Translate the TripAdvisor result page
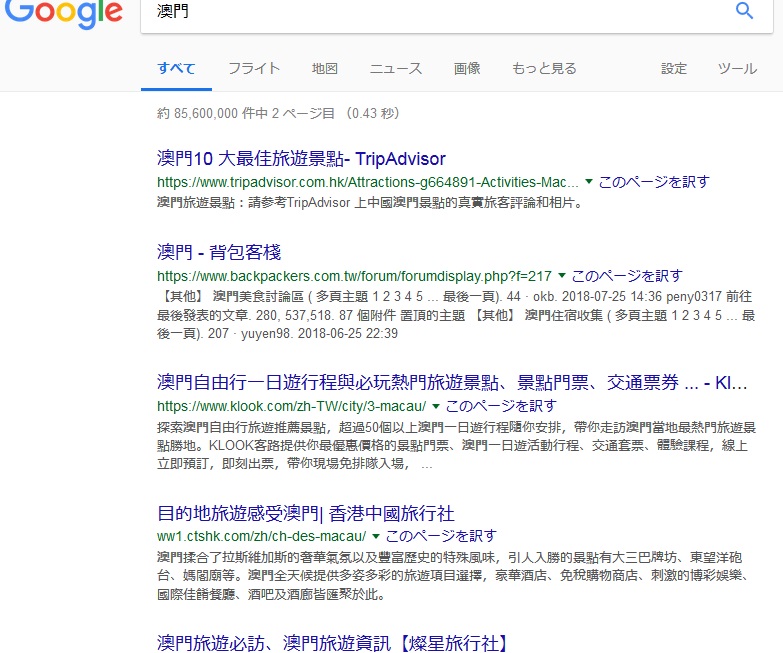This screenshot has height=653, width=783. tap(654, 182)
